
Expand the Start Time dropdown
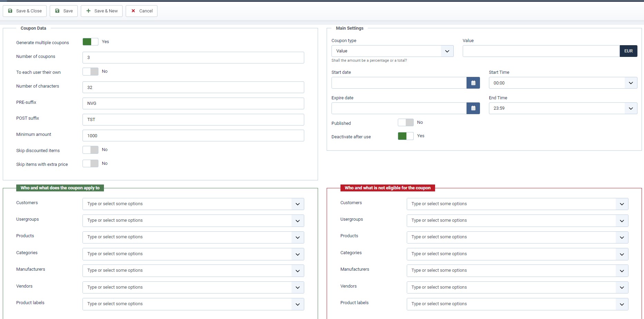[x=563, y=83]
